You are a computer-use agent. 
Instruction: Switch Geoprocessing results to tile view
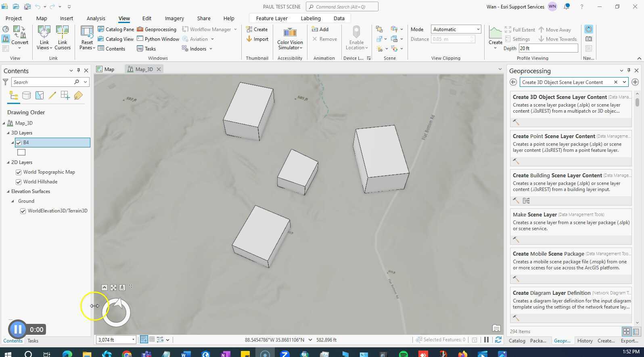coord(626,331)
